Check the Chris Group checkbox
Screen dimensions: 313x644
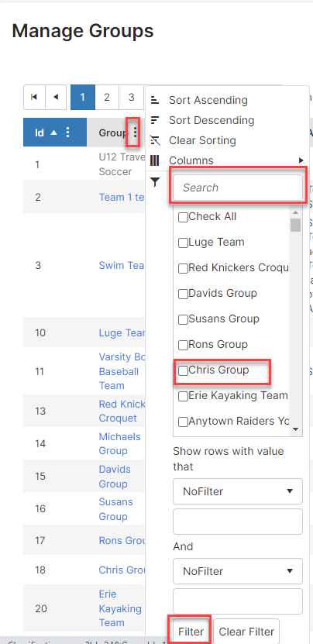click(x=183, y=371)
